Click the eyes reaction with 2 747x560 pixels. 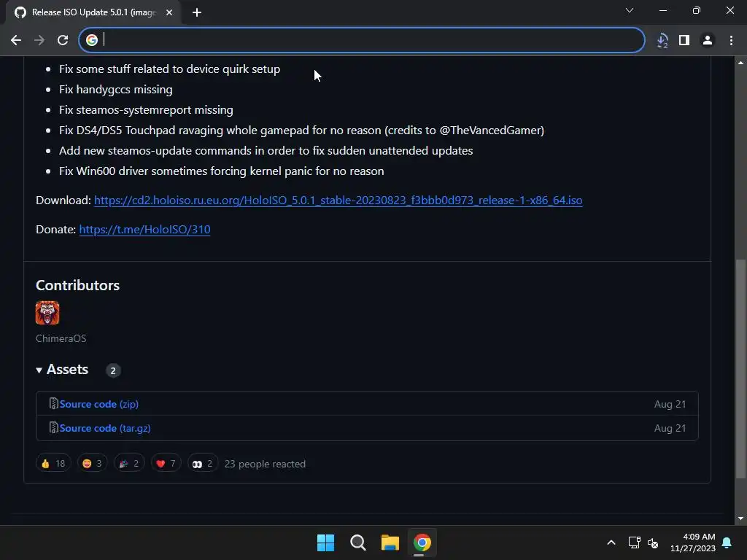point(203,463)
